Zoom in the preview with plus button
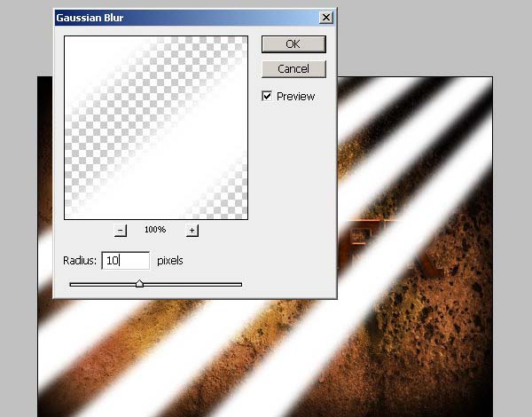532x417 pixels. click(x=192, y=230)
